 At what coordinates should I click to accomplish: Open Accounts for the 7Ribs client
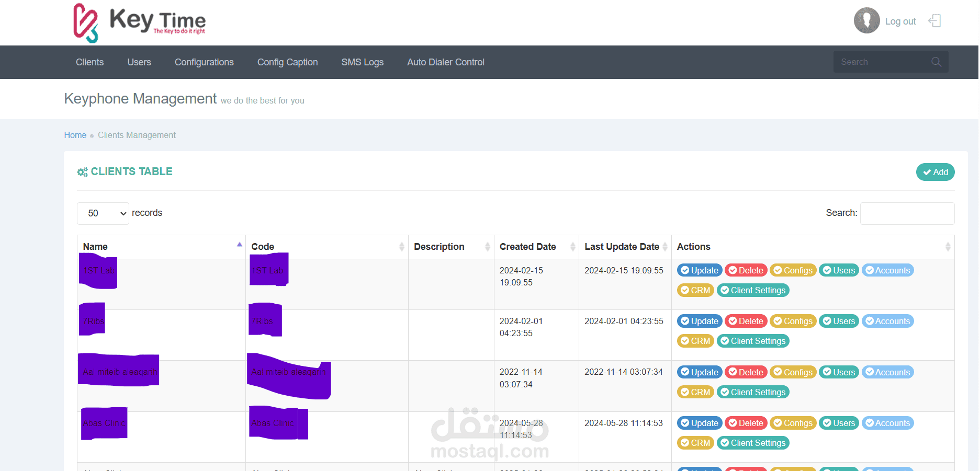[x=888, y=321]
